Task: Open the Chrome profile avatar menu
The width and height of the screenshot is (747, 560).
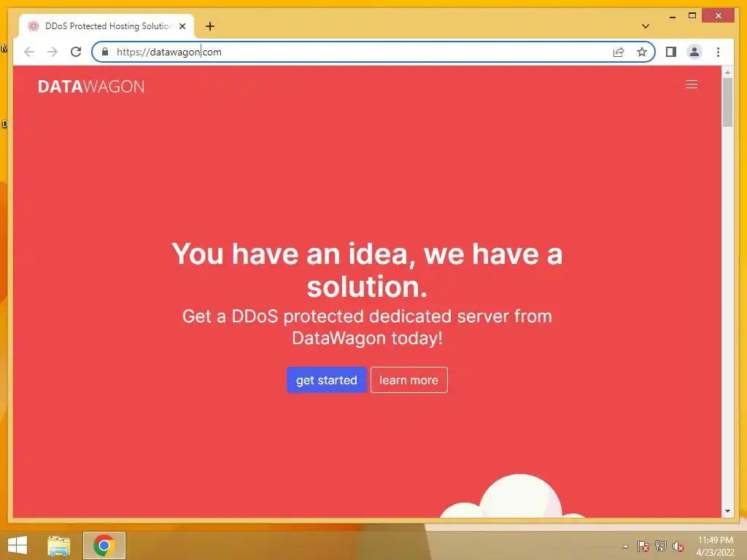Action: (694, 52)
